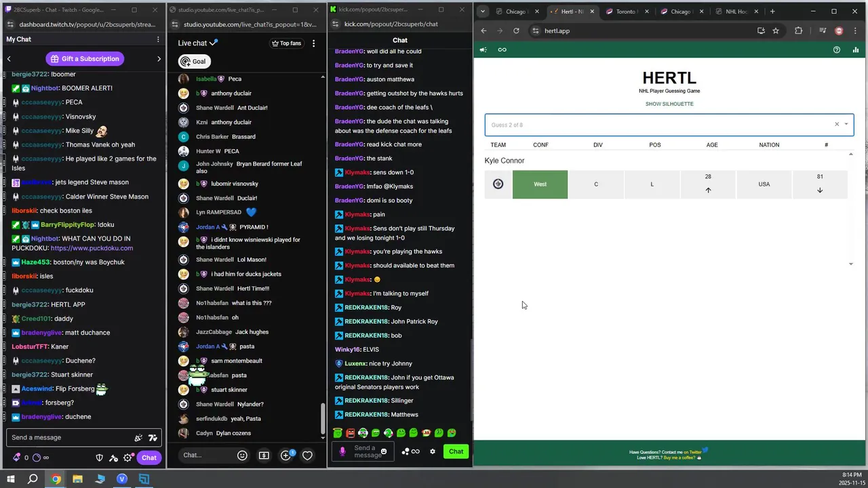Clear the Hertl guess field with X
Screen dimensions: 868x488
[x=837, y=124]
